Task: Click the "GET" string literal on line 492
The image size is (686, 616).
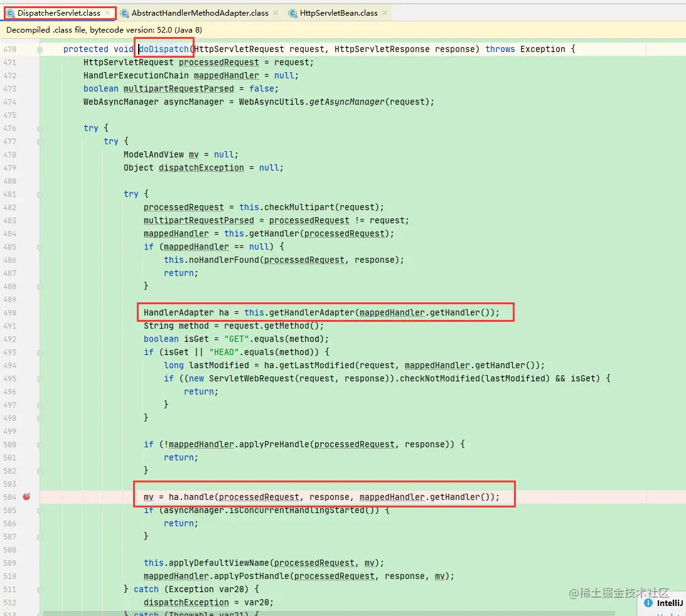Action: click(x=237, y=339)
